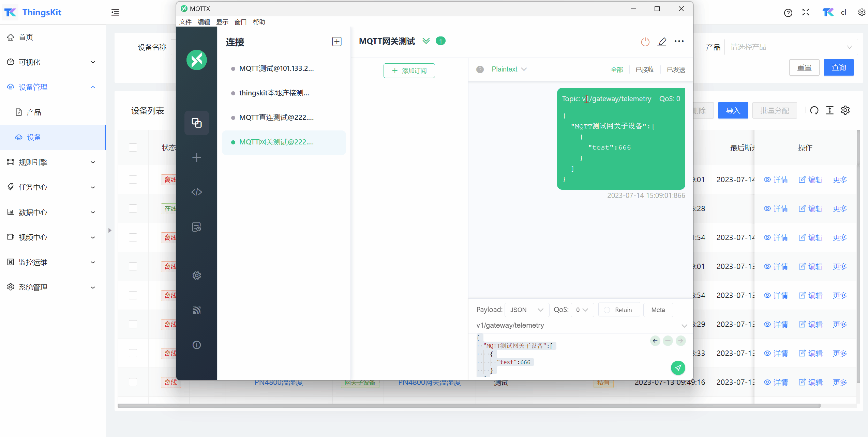Click the green send message button

point(678,368)
